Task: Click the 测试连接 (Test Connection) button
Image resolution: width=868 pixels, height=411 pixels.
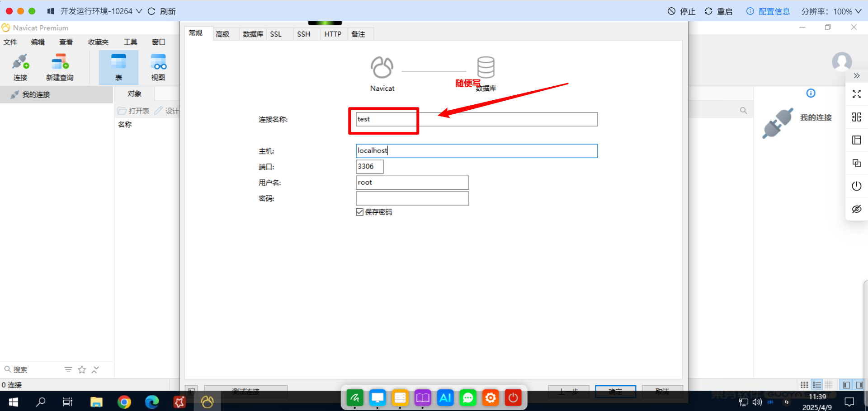Action: click(246, 391)
